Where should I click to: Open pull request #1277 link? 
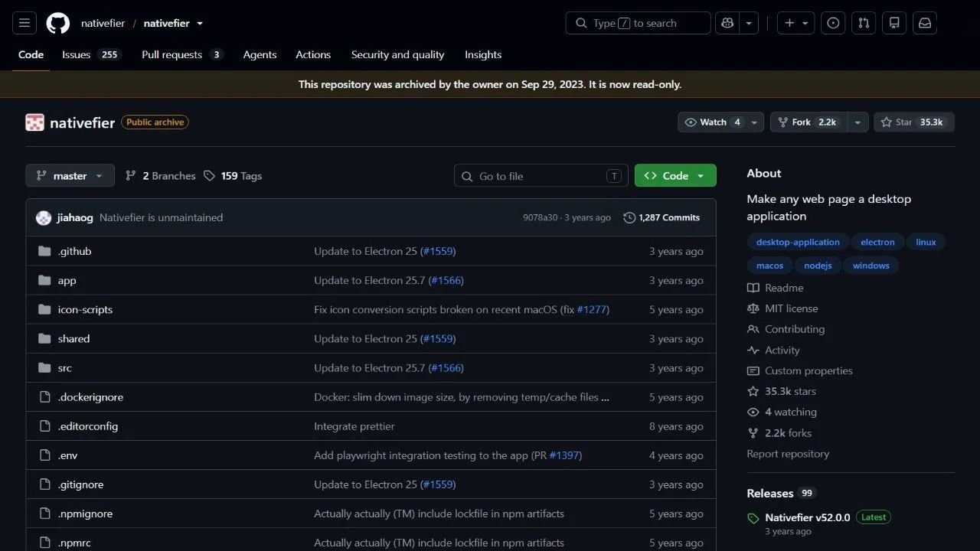tap(591, 310)
